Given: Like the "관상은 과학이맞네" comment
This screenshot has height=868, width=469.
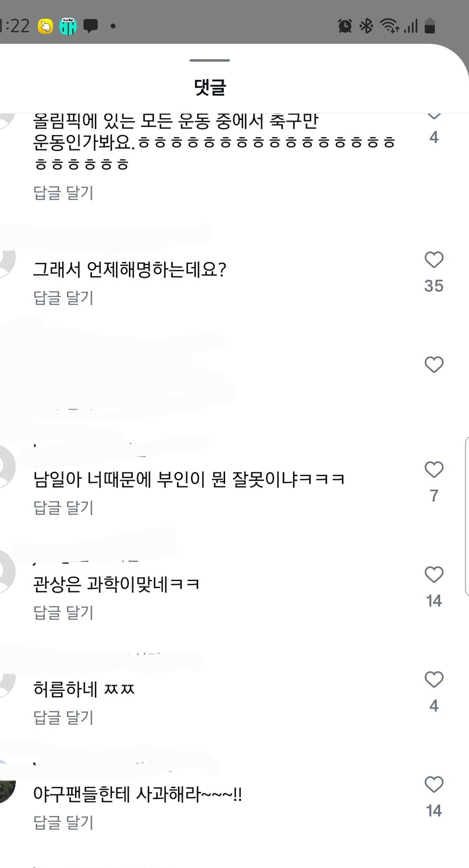Looking at the screenshot, I should 434,574.
